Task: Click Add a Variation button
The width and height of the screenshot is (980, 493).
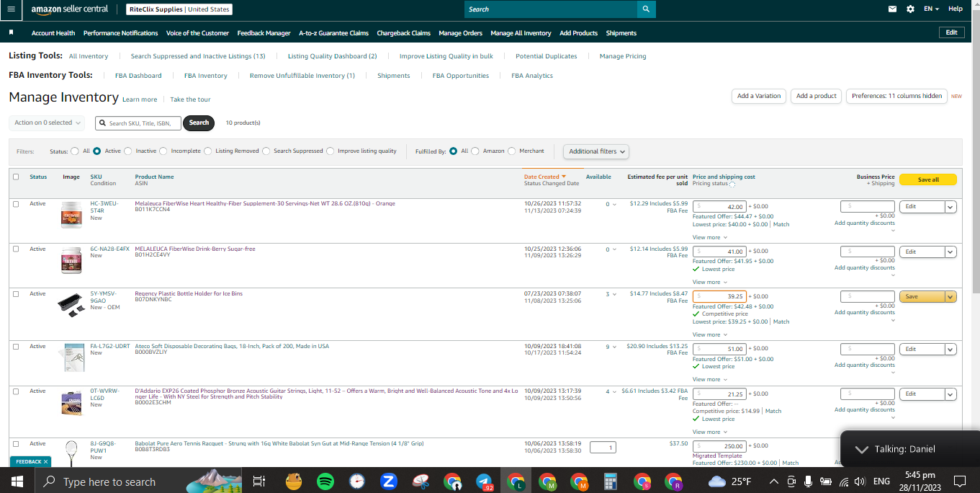Action: (x=759, y=96)
